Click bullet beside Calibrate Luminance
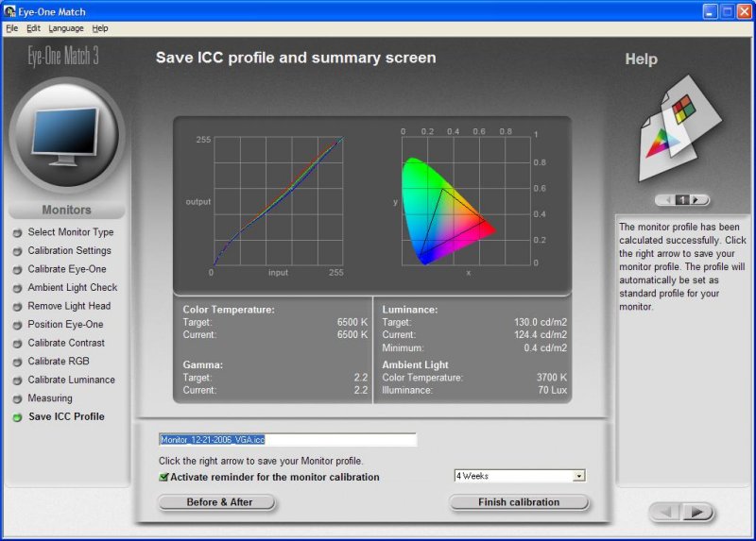This screenshot has height=541, width=756. [x=17, y=380]
